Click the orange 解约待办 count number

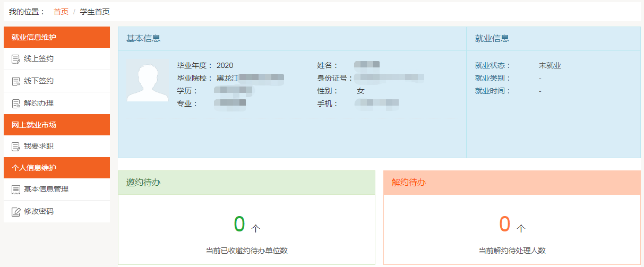pos(504,225)
